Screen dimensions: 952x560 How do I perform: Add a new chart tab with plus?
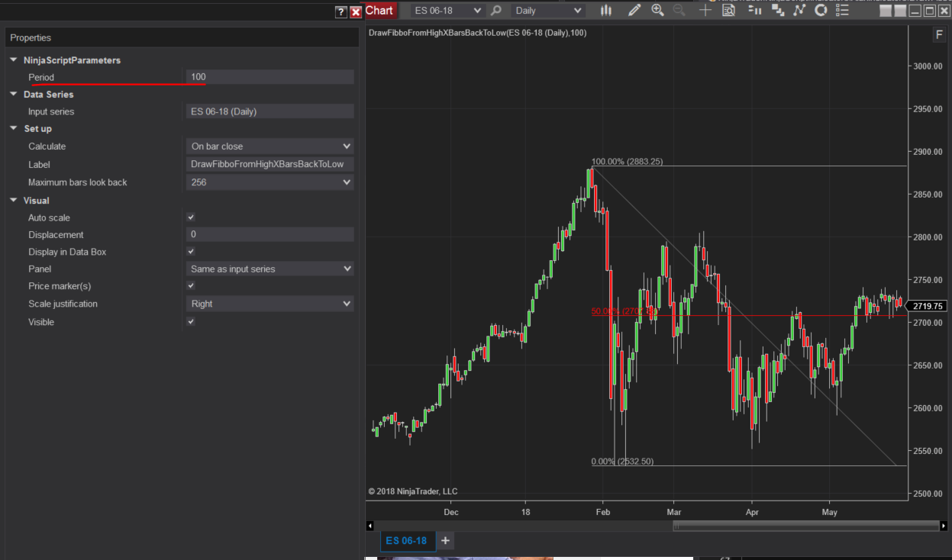click(x=446, y=541)
